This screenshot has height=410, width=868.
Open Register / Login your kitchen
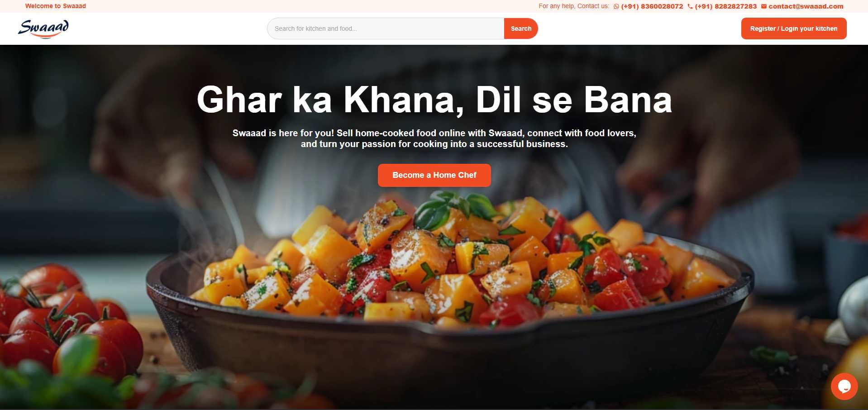[x=793, y=29]
